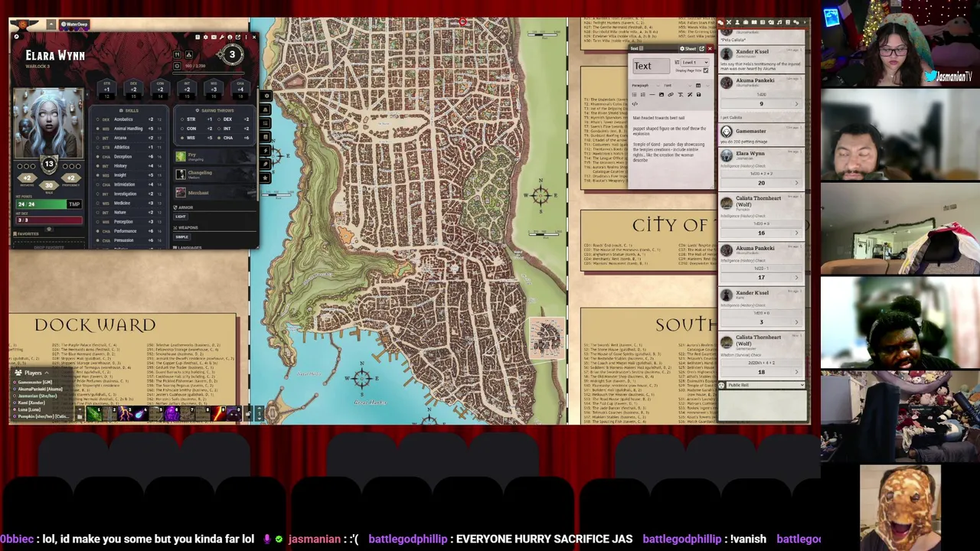The height and width of the screenshot is (551, 980).
Task: Insert horizontal rule in text editor
Action: coord(652,95)
